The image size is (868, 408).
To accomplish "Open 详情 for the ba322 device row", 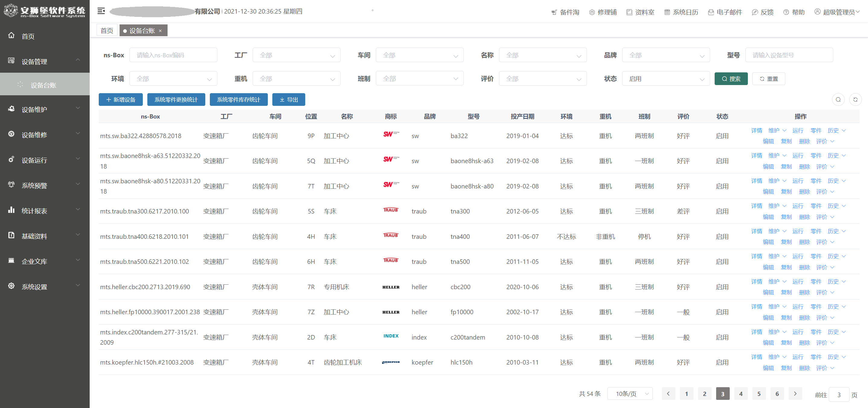I will (757, 130).
